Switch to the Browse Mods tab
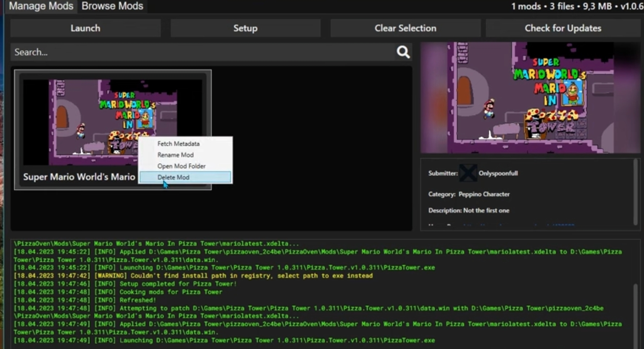Image resolution: width=644 pixels, height=349 pixels. [x=112, y=6]
